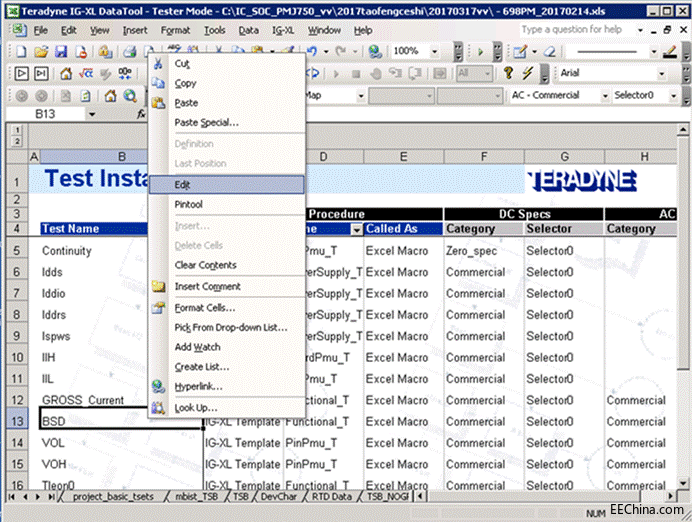Choose Cut in the context menu

point(226,64)
